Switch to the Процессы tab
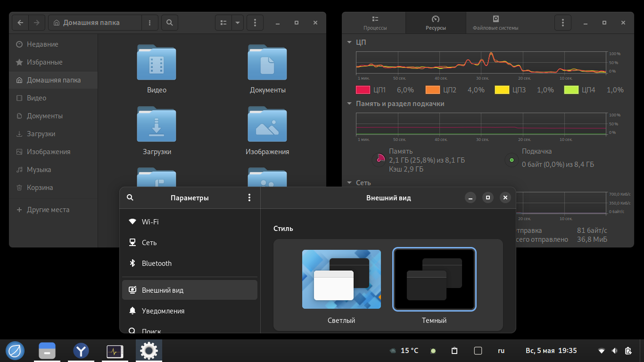The width and height of the screenshot is (644, 362). [x=375, y=23]
